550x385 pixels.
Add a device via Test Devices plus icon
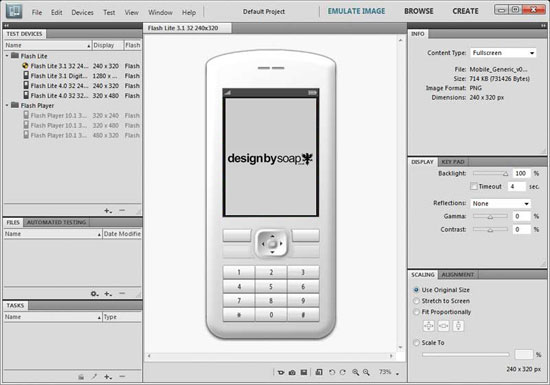click(x=108, y=211)
